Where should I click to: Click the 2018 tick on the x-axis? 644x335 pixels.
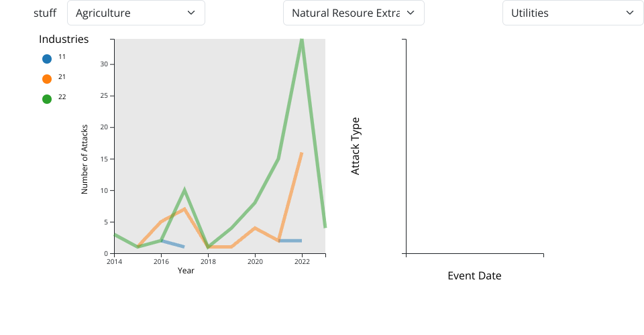coord(208,261)
